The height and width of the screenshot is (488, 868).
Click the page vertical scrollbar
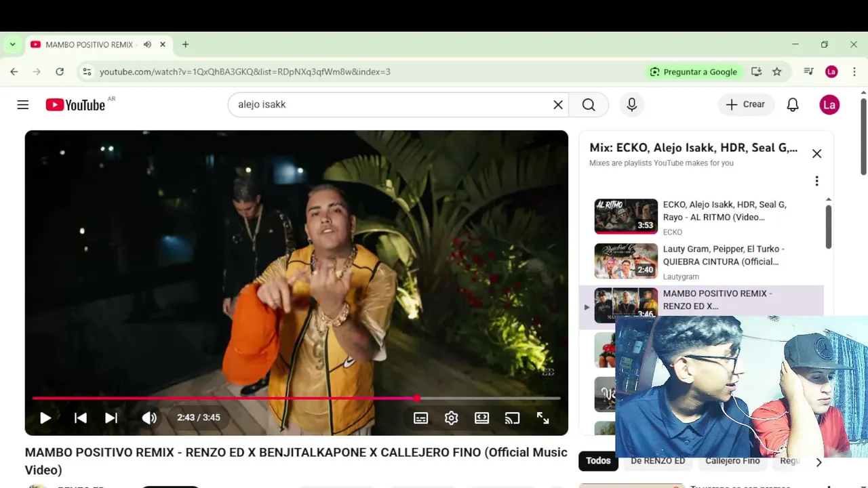coord(863,136)
